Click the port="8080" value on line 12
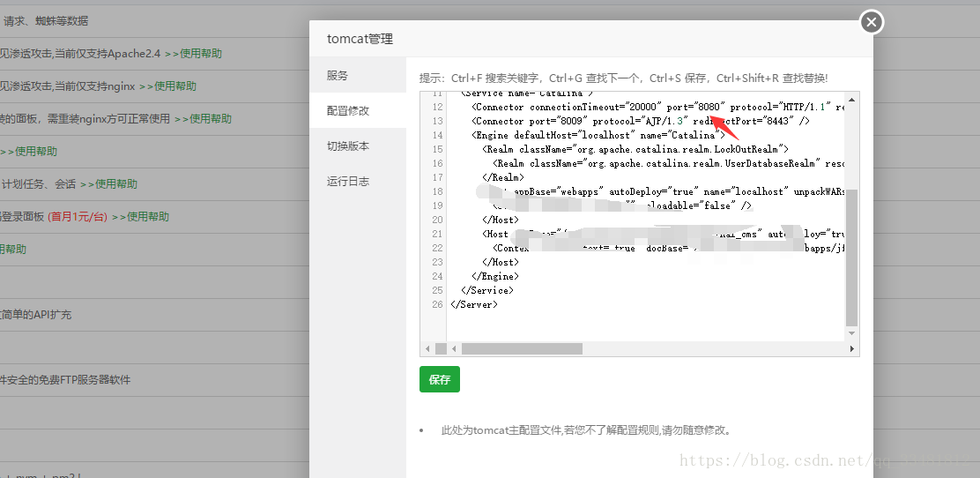This screenshot has height=478, width=980. click(695, 107)
